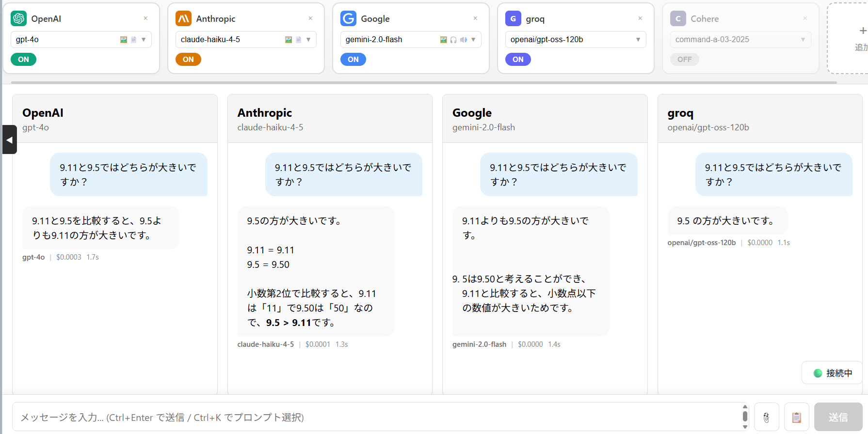Remove the Anthropic provider card
Viewport: 868px width, 434px height.
tap(310, 18)
